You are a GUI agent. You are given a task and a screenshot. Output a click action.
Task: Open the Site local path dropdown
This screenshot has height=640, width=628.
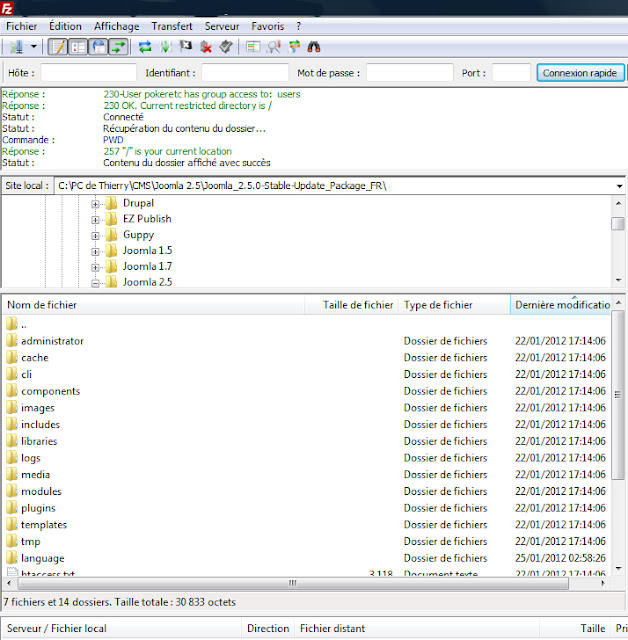pyautogui.click(x=619, y=186)
